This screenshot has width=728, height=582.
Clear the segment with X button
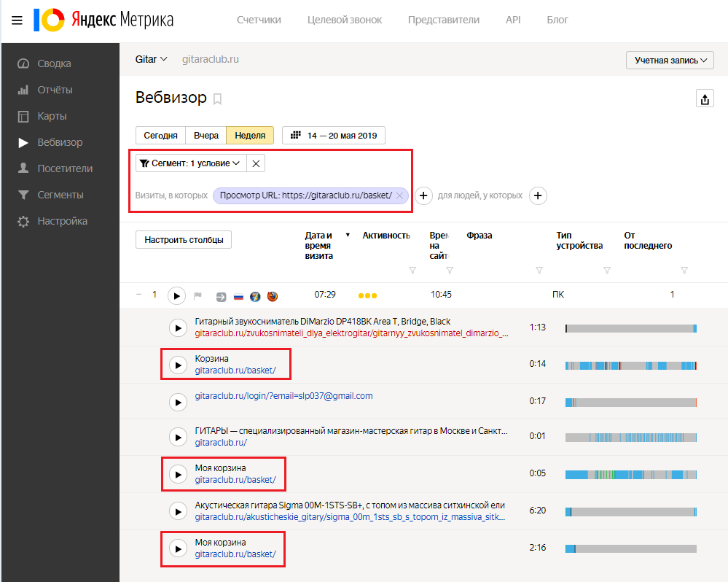pos(256,163)
